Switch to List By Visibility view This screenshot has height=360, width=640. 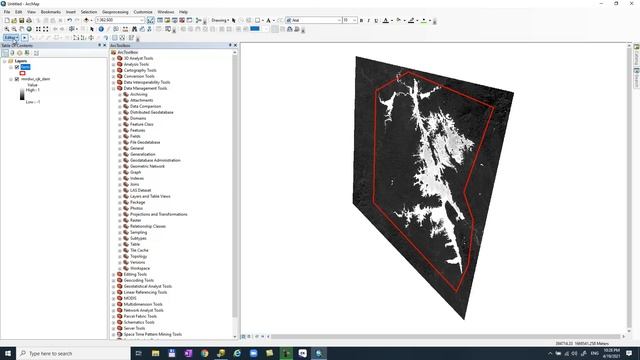[x=20, y=53]
